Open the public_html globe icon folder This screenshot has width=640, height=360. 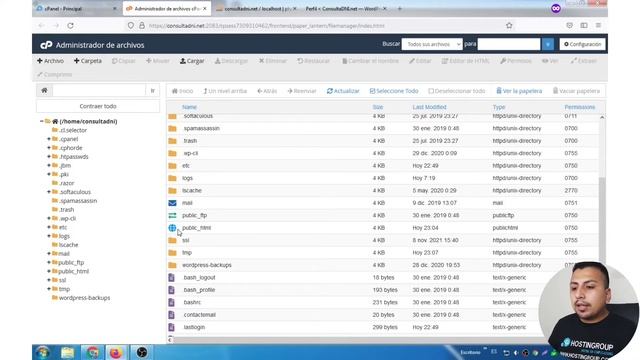[x=172, y=228]
